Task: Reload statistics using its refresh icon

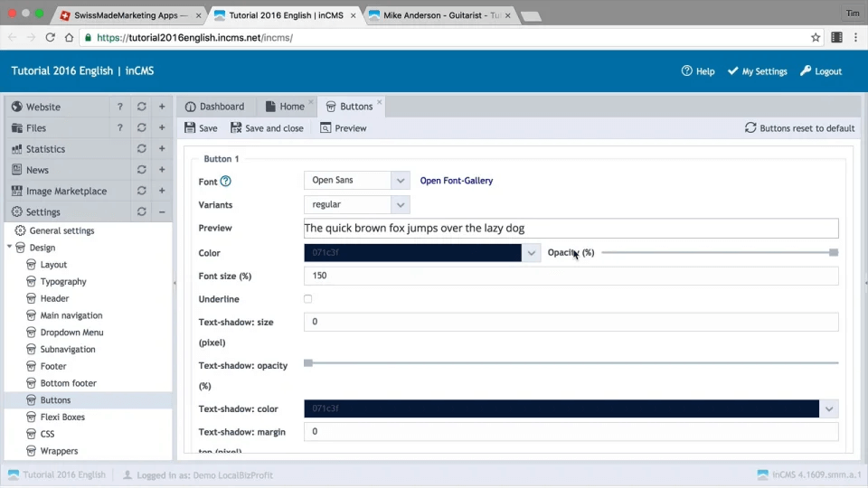Action: click(x=141, y=149)
